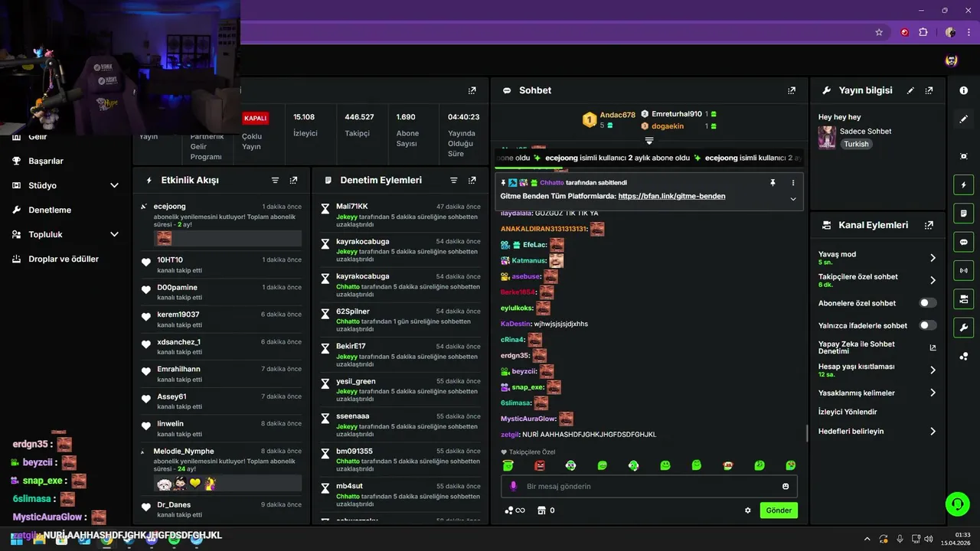The image size is (980, 551).
Task: Expand the Stüdyo sidebar section arrow
Action: tap(114, 185)
